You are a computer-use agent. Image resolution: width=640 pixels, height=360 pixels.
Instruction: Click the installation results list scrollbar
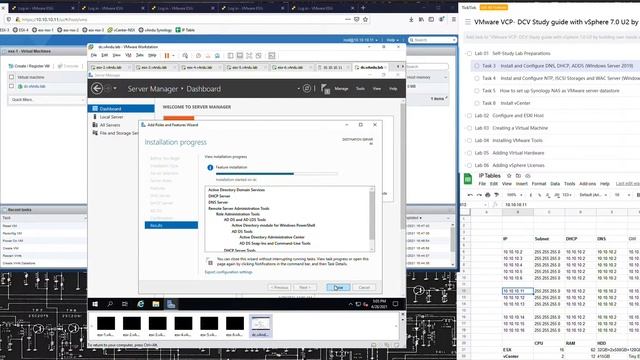372,219
